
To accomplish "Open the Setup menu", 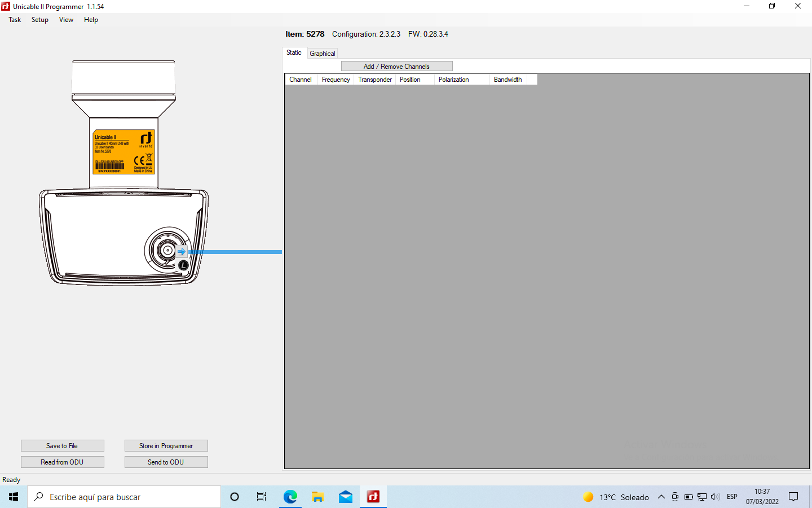I will (40, 20).
